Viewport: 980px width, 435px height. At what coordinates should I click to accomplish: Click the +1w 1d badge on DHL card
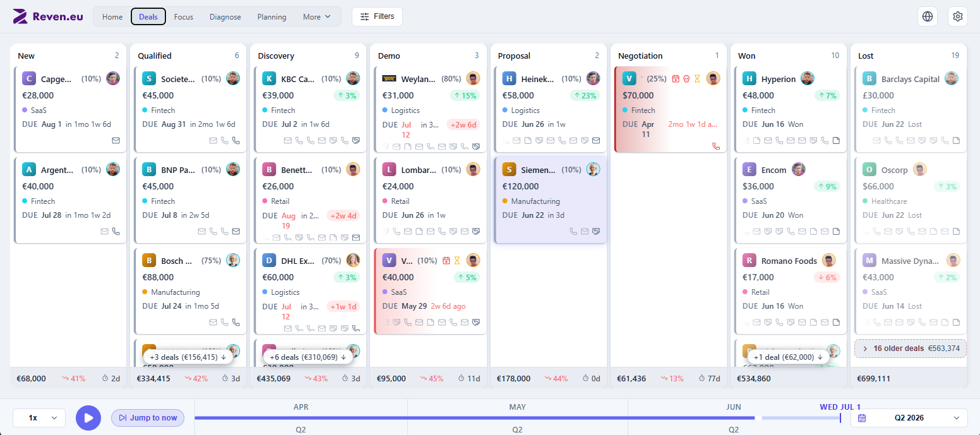[x=343, y=307]
